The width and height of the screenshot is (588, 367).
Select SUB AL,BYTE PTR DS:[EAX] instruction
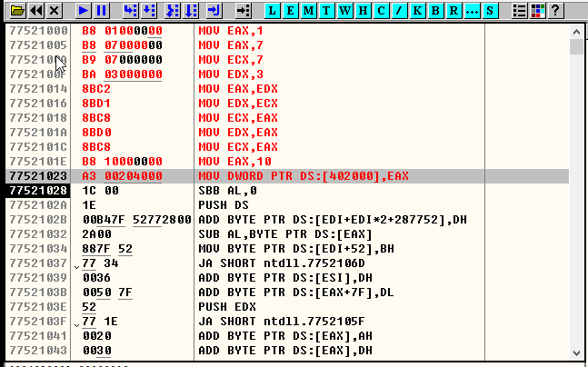(x=285, y=234)
